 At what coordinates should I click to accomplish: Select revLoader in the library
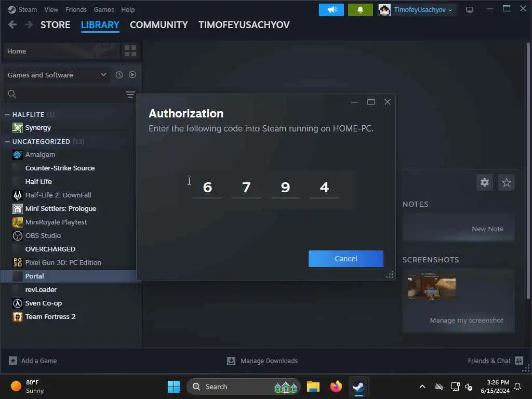pyautogui.click(x=41, y=289)
